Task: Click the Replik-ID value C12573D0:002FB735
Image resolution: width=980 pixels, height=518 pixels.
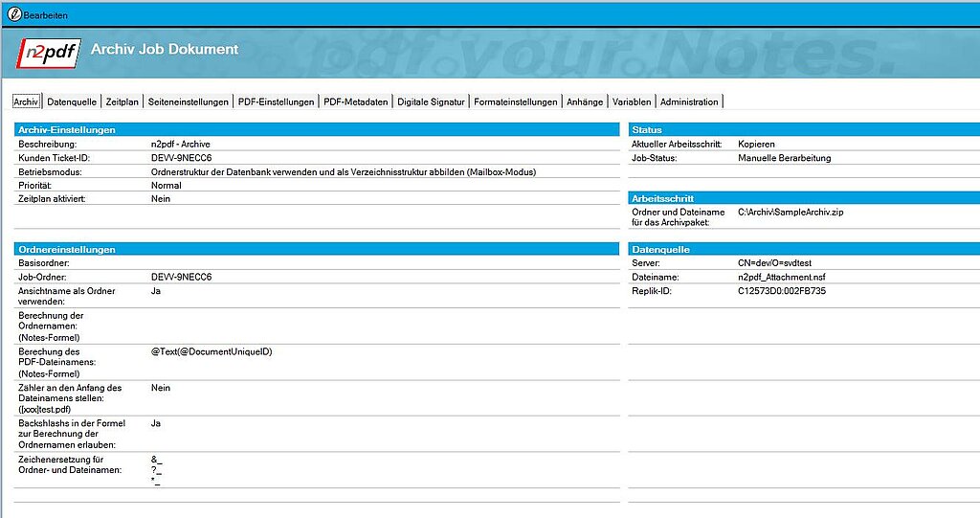Action: [x=782, y=291]
